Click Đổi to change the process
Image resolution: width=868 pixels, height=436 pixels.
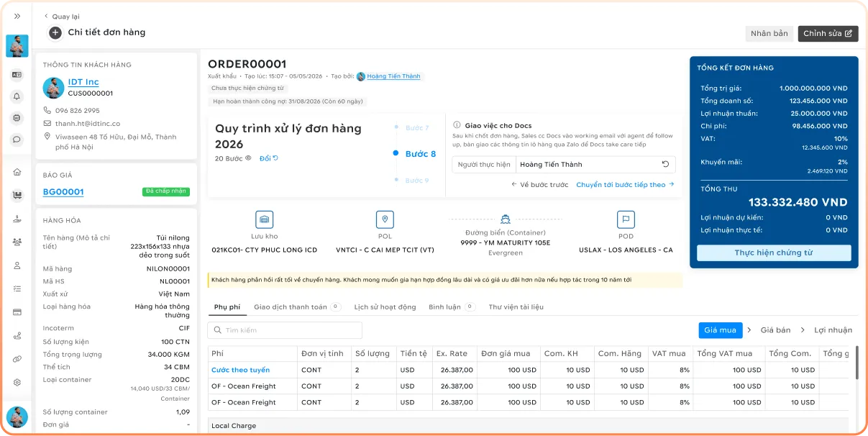point(268,158)
